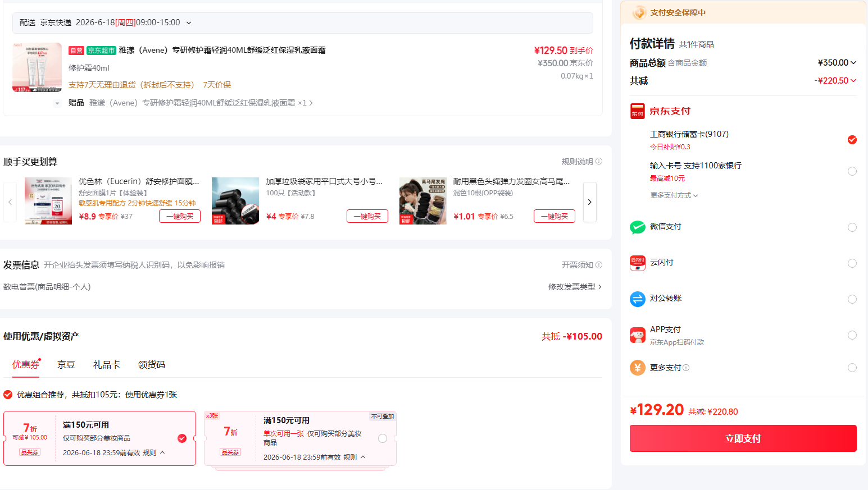The height and width of the screenshot is (490, 868).
Task: Open 修改发票类型 invoice options
Action: coord(575,287)
